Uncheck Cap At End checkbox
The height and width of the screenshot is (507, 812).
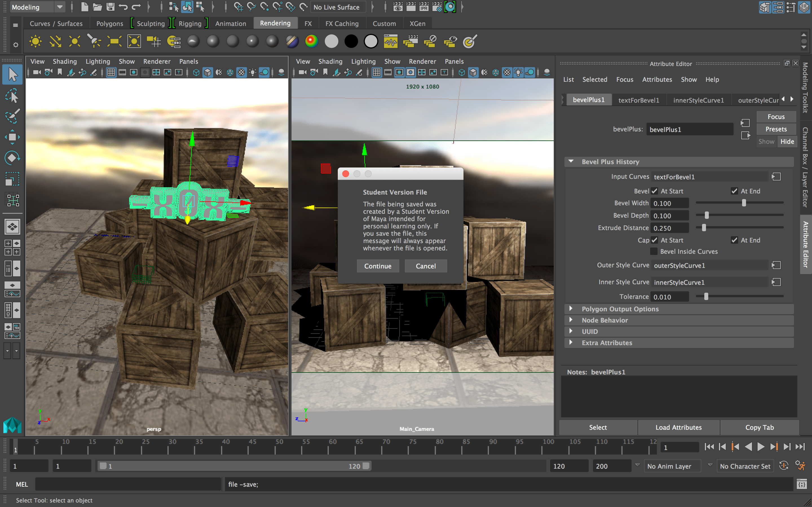pos(734,240)
